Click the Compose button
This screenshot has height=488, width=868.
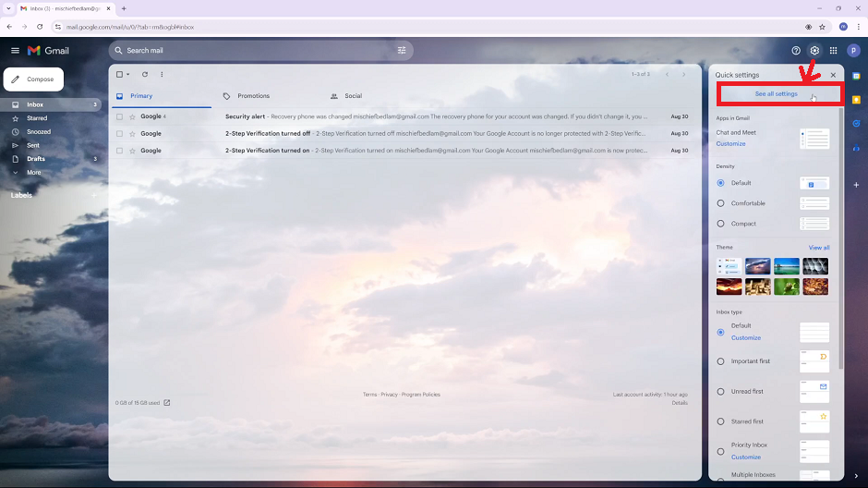33,79
